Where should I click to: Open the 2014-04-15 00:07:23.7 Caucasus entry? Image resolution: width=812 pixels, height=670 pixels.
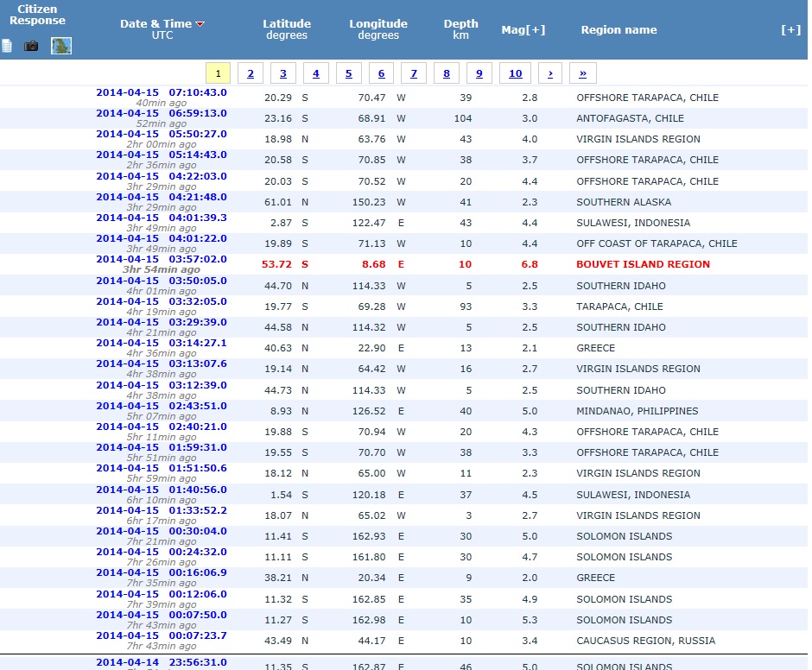(x=162, y=635)
